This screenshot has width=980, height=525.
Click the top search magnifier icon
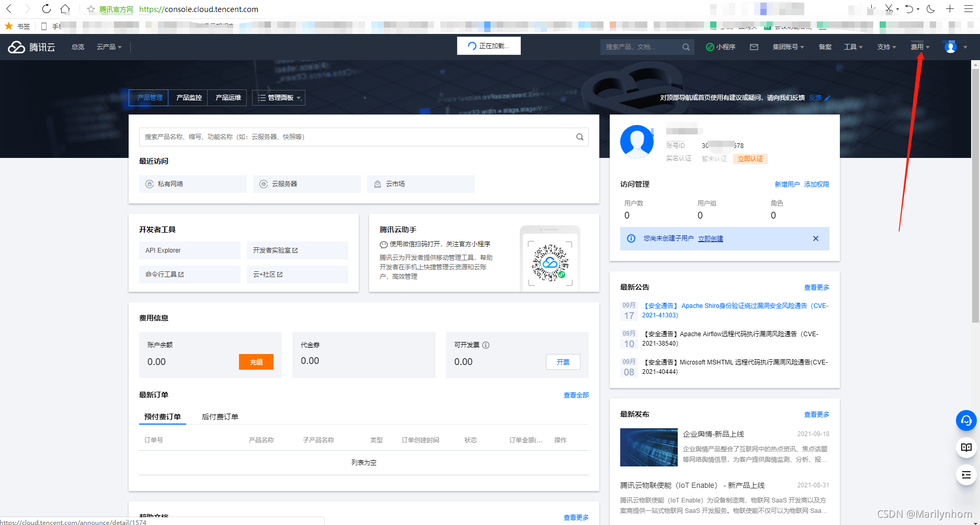coord(686,47)
